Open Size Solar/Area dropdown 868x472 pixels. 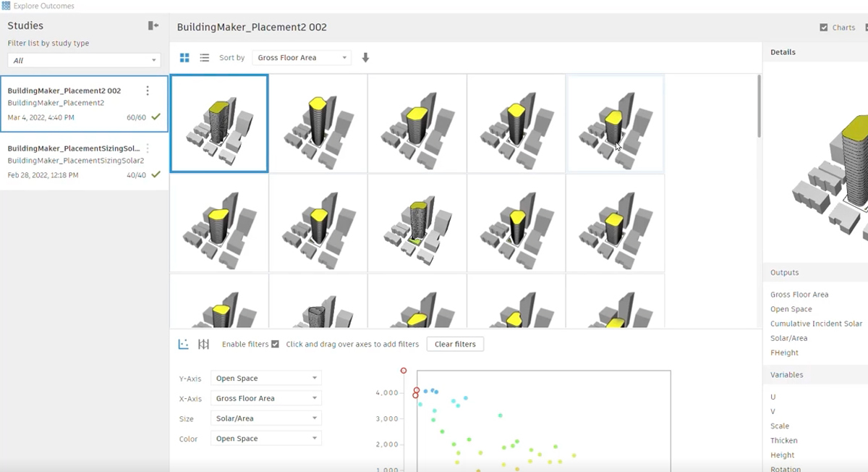266,418
